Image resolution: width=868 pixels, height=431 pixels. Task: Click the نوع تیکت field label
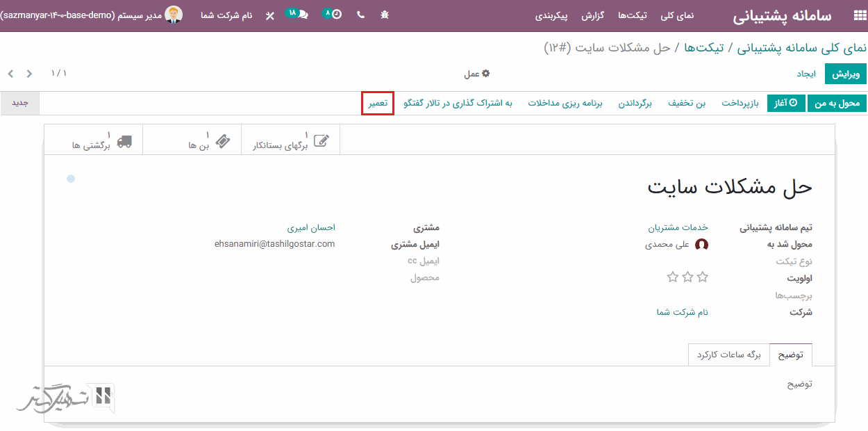pyautogui.click(x=794, y=261)
